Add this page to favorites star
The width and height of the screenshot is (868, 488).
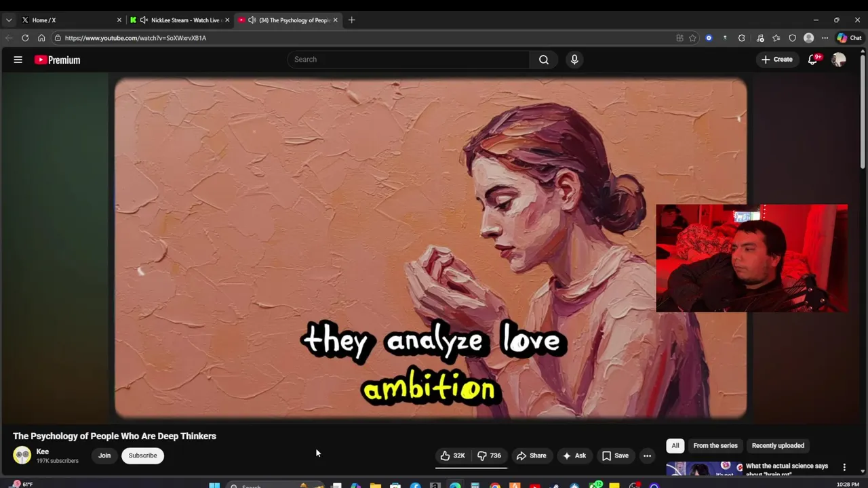tap(692, 38)
